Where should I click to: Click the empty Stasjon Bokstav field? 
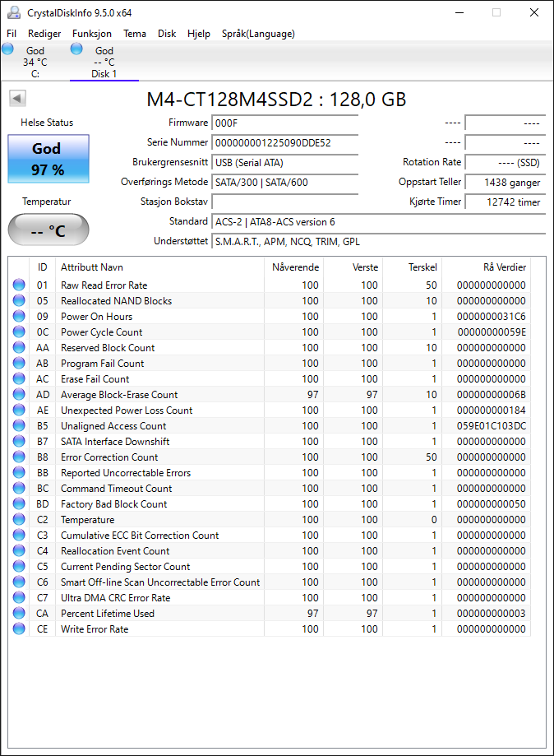pyautogui.click(x=284, y=202)
